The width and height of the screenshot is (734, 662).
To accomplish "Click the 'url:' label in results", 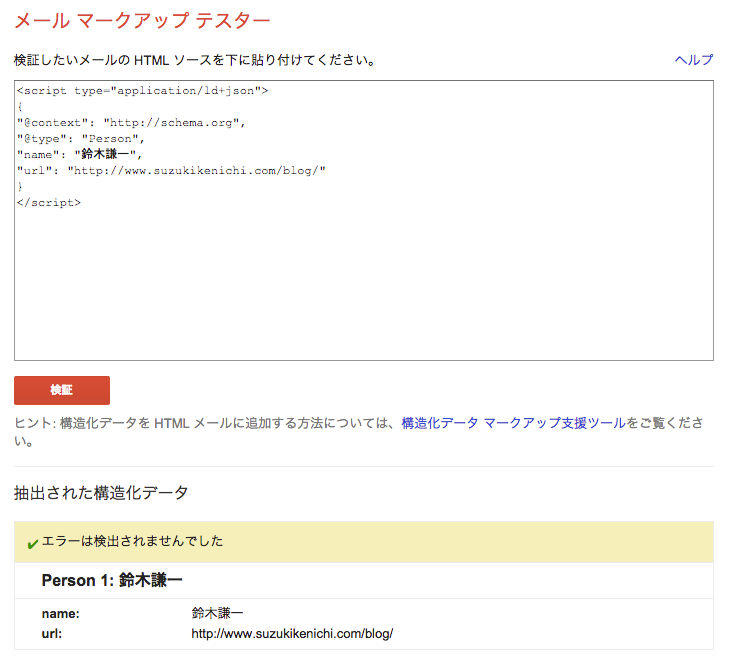I will coord(51,633).
